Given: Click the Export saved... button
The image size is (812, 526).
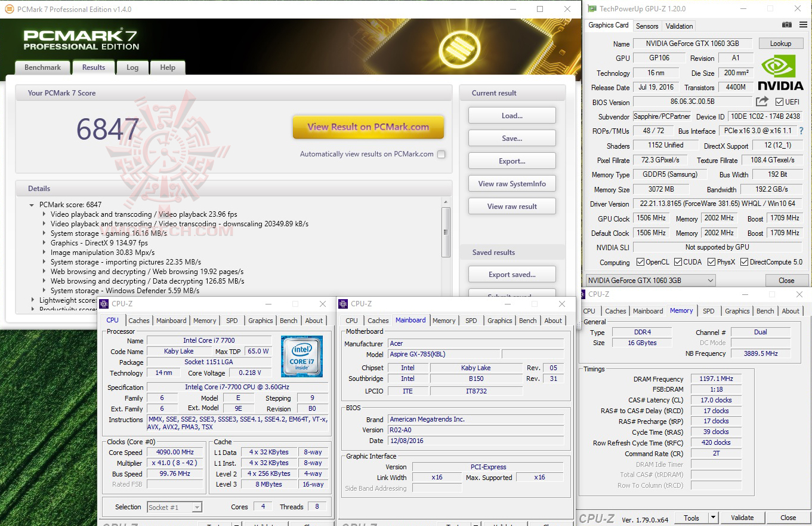Looking at the screenshot, I should [x=512, y=275].
